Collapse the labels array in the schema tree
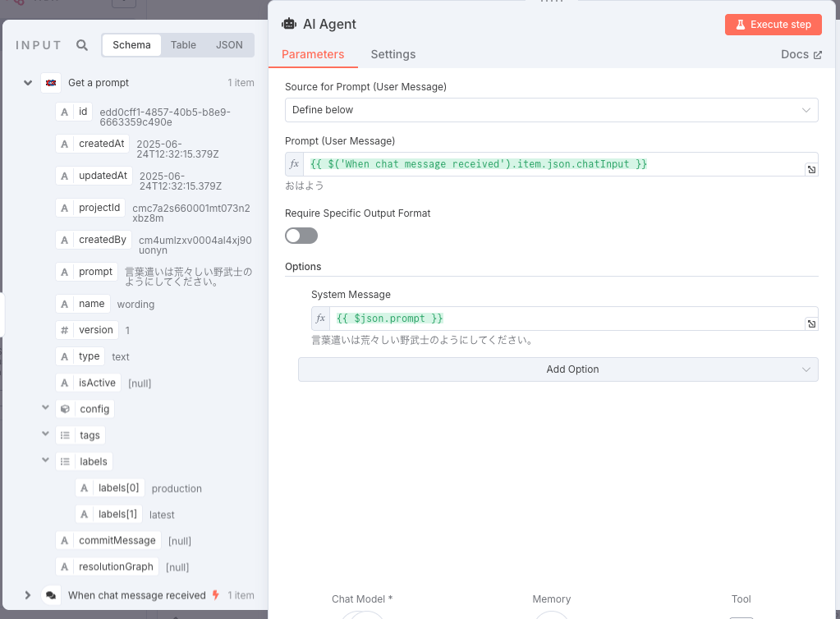The height and width of the screenshot is (619, 840). coord(45,461)
